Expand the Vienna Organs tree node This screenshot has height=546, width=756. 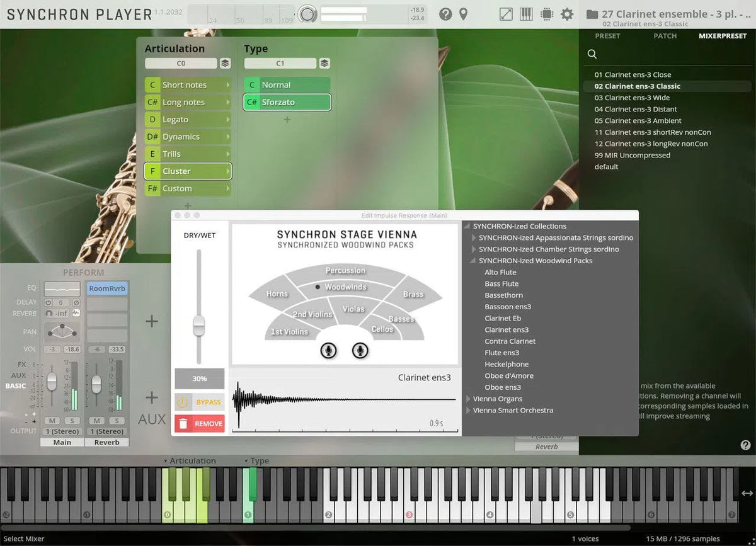pos(467,399)
